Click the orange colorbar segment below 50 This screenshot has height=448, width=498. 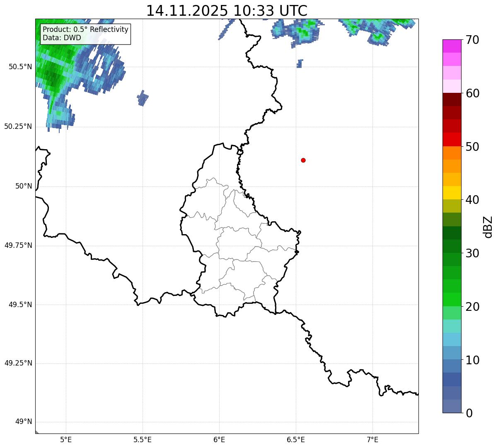(x=452, y=153)
